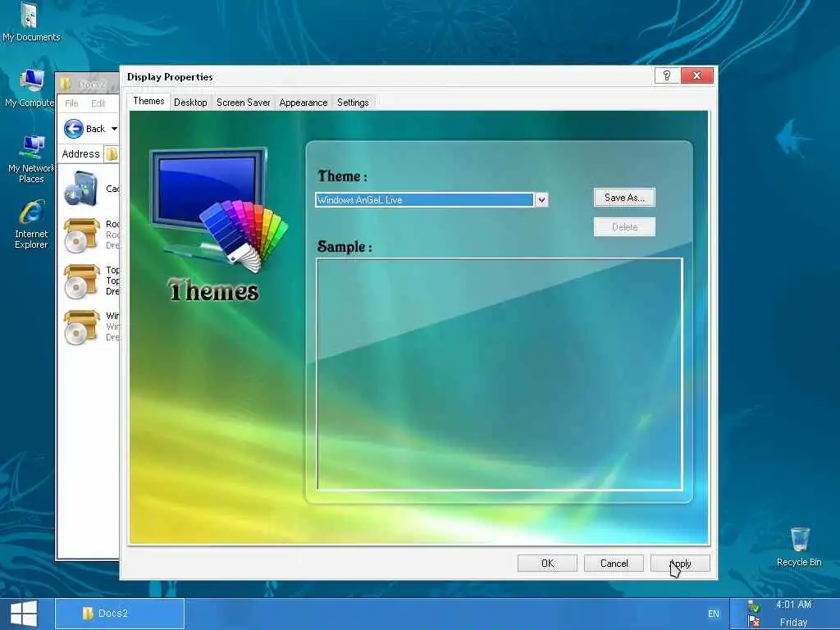
Task: Click the help question mark button
Action: [x=666, y=75]
